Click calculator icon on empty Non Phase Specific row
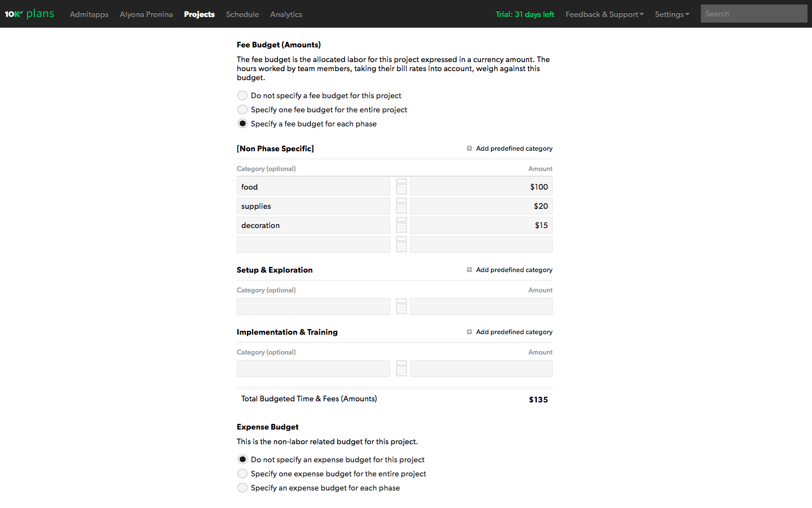 click(401, 244)
